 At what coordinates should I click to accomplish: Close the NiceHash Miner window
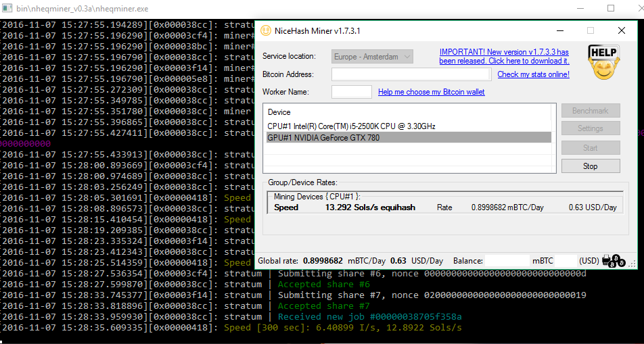(622, 30)
